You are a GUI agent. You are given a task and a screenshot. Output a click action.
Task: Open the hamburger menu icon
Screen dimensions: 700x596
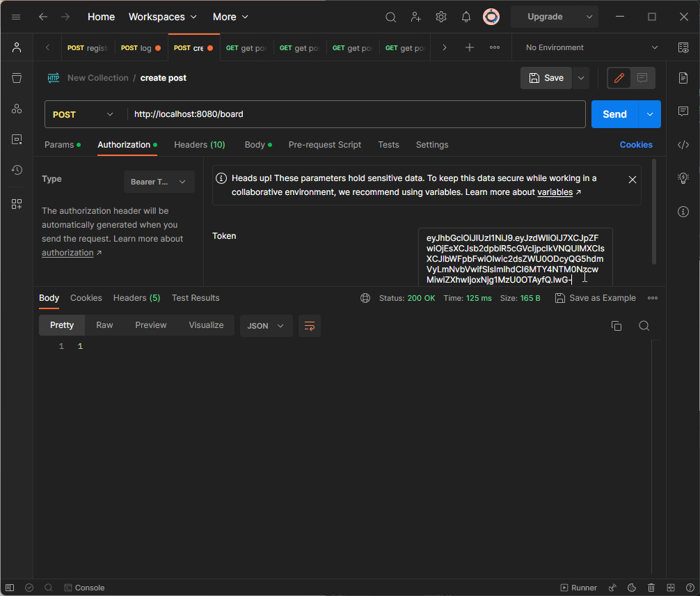pos(16,17)
